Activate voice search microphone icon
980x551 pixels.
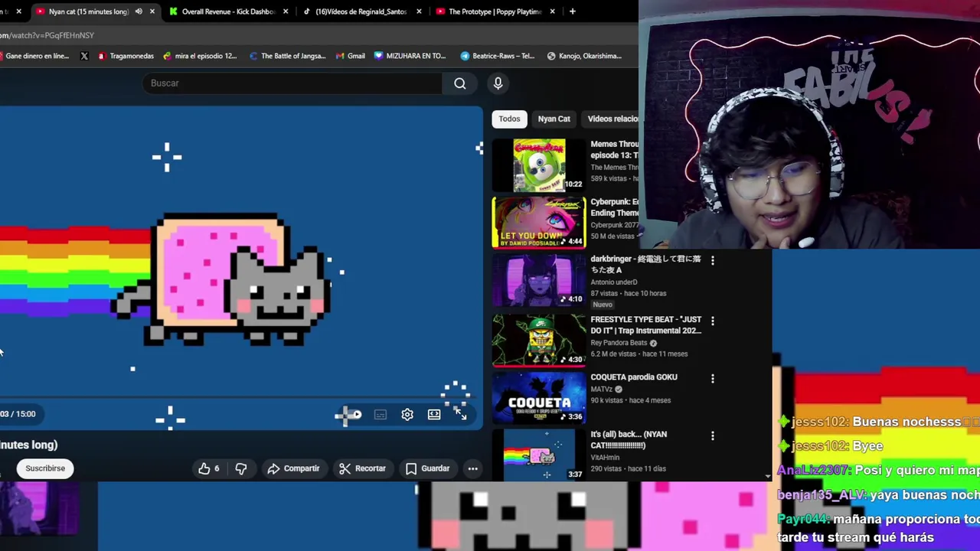pyautogui.click(x=498, y=83)
